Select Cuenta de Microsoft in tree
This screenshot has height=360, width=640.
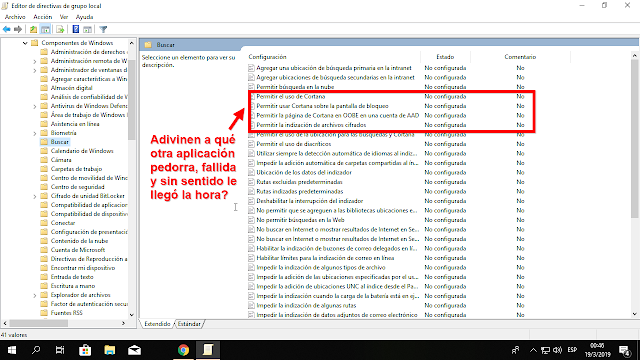pyautogui.click(x=78, y=250)
